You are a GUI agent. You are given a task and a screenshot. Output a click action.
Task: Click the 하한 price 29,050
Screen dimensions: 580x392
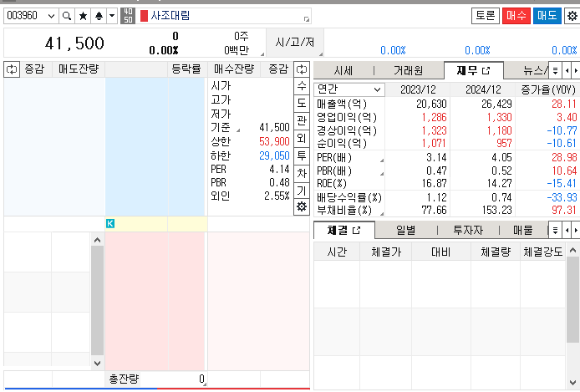tap(274, 155)
